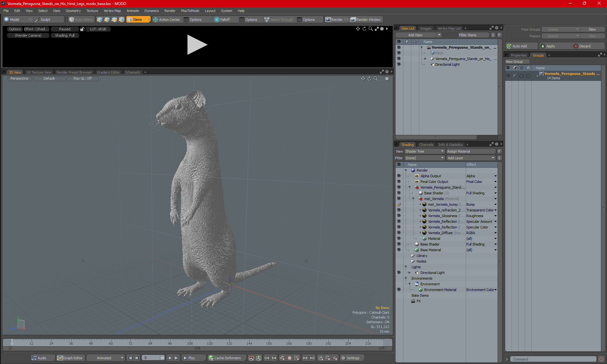This screenshot has height=364, width=607.
Task: Open 3D viewport settings gear
Action: click(387, 79)
